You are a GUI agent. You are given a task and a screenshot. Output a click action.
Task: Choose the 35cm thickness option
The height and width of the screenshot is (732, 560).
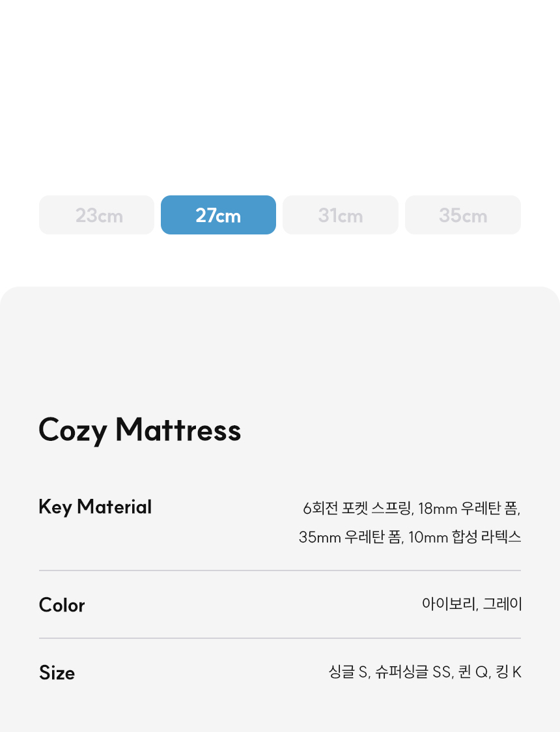click(x=463, y=215)
